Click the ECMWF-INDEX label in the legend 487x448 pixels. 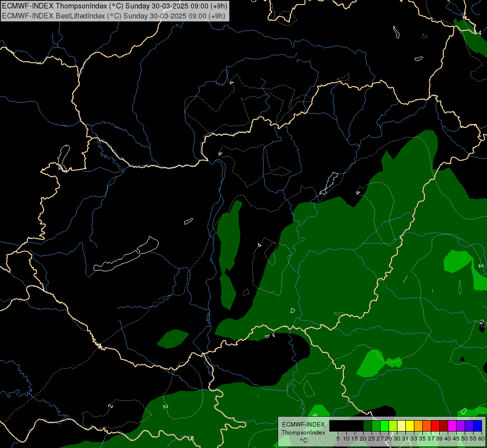point(303,425)
